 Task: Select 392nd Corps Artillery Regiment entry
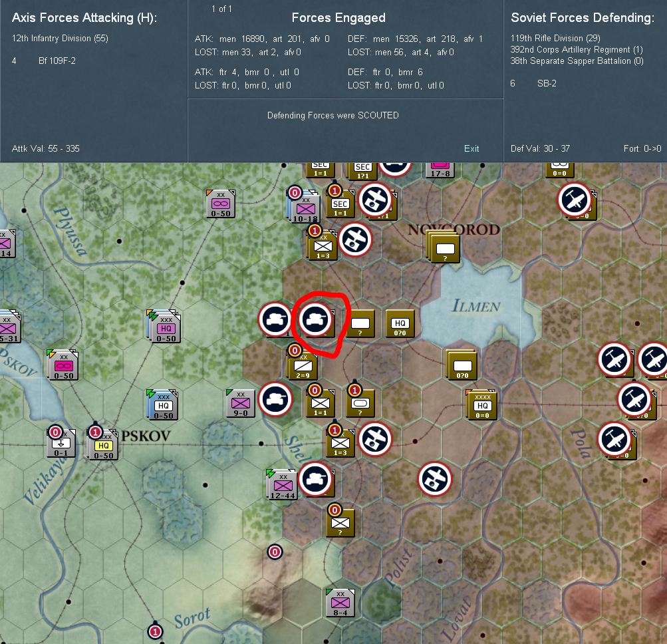point(577,49)
